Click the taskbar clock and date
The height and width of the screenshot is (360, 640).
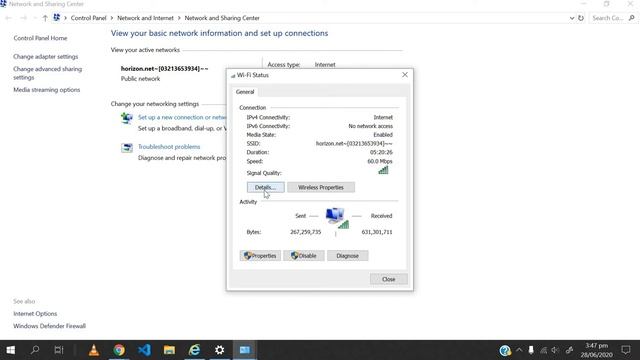point(596,350)
